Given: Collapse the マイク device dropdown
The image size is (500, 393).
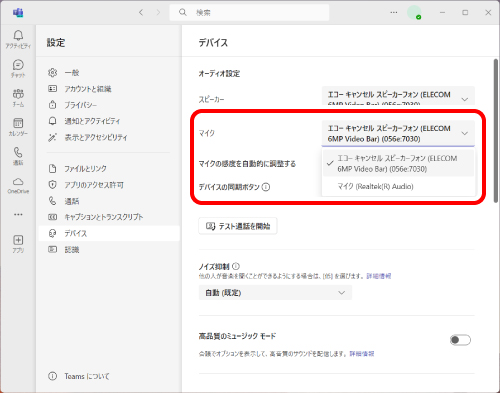Looking at the screenshot, I should pos(398,133).
